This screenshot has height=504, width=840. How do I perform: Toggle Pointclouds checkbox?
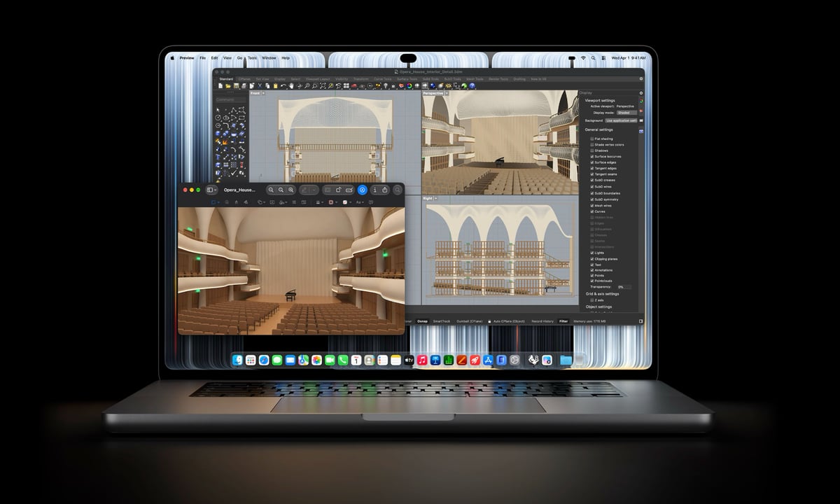coord(592,281)
